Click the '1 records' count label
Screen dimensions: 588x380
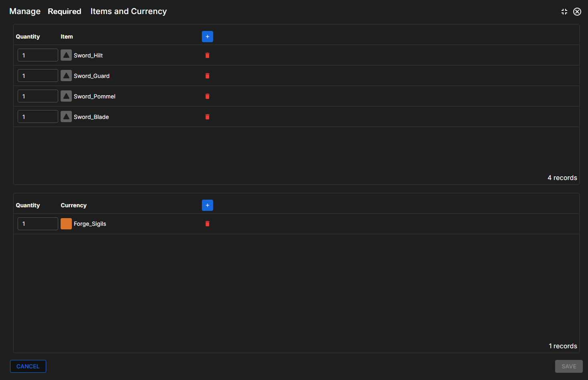(x=563, y=346)
